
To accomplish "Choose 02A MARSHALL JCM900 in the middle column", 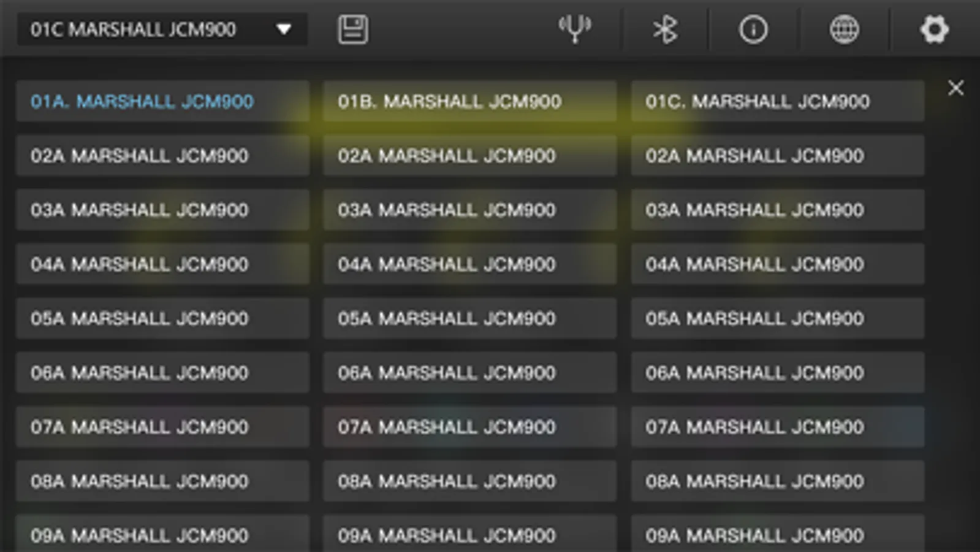I will tap(470, 155).
